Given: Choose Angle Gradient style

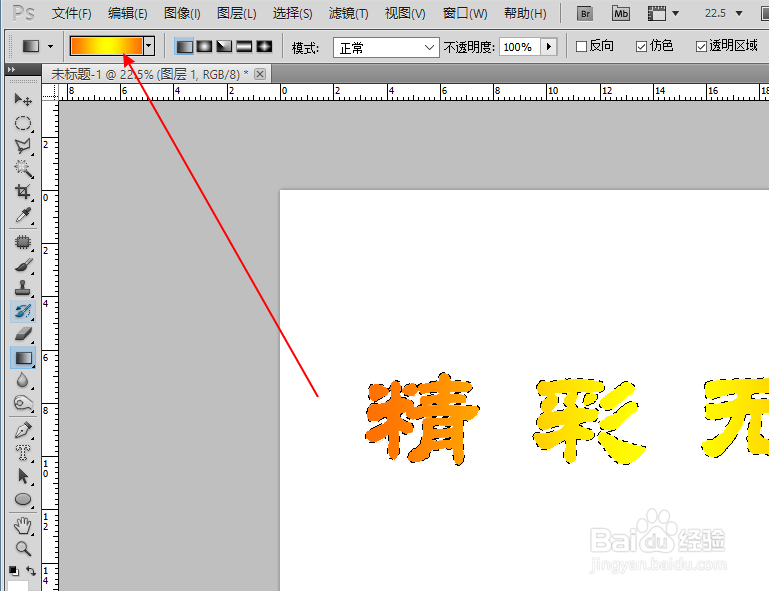Looking at the screenshot, I should tap(224, 47).
